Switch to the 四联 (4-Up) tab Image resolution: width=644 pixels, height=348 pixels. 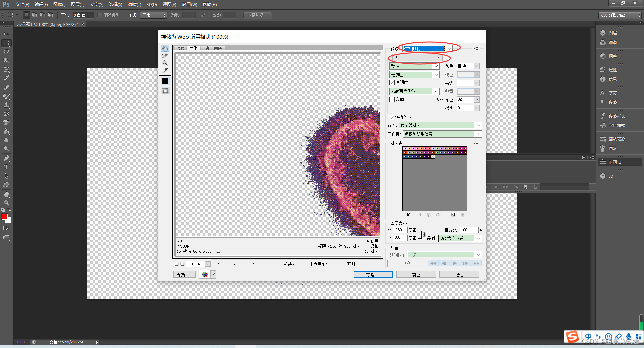point(218,48)
